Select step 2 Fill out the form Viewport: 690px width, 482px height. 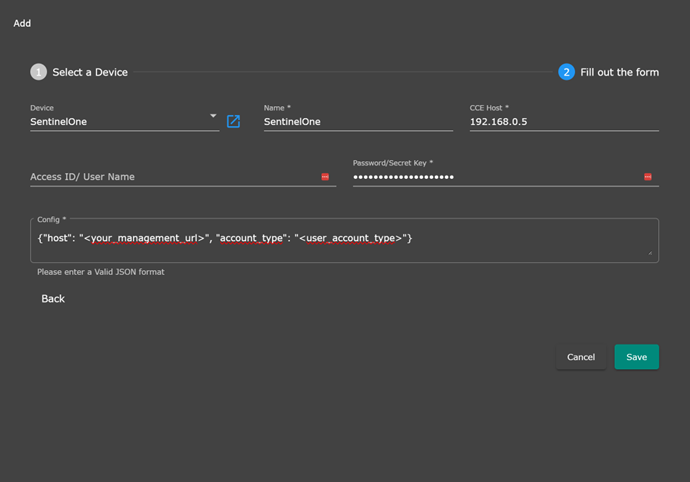609,72
